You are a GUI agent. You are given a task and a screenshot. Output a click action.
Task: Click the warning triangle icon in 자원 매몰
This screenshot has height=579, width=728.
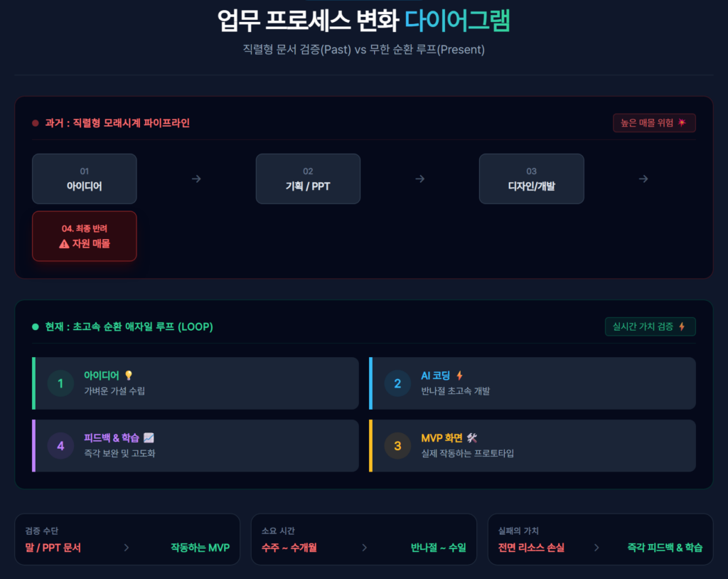pos(64,244)
